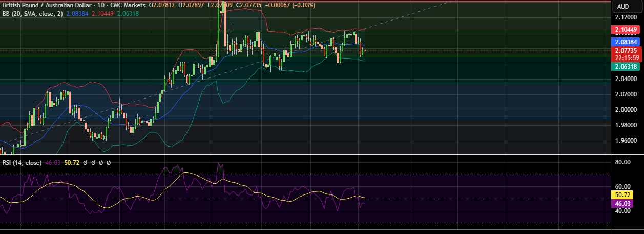Click green 2.06318 value in BB legend

129,14
